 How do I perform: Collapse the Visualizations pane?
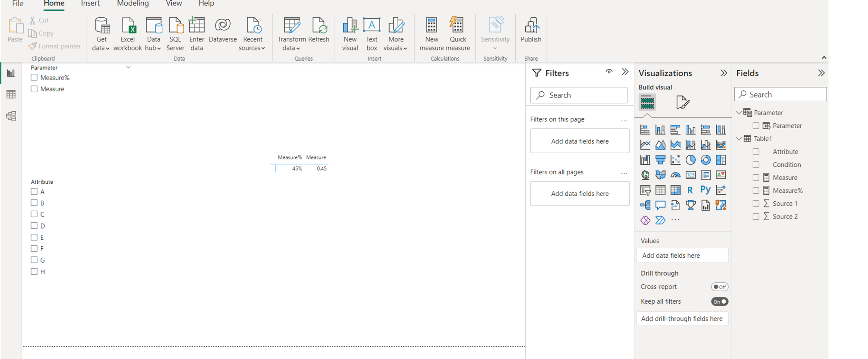(724, 73)
